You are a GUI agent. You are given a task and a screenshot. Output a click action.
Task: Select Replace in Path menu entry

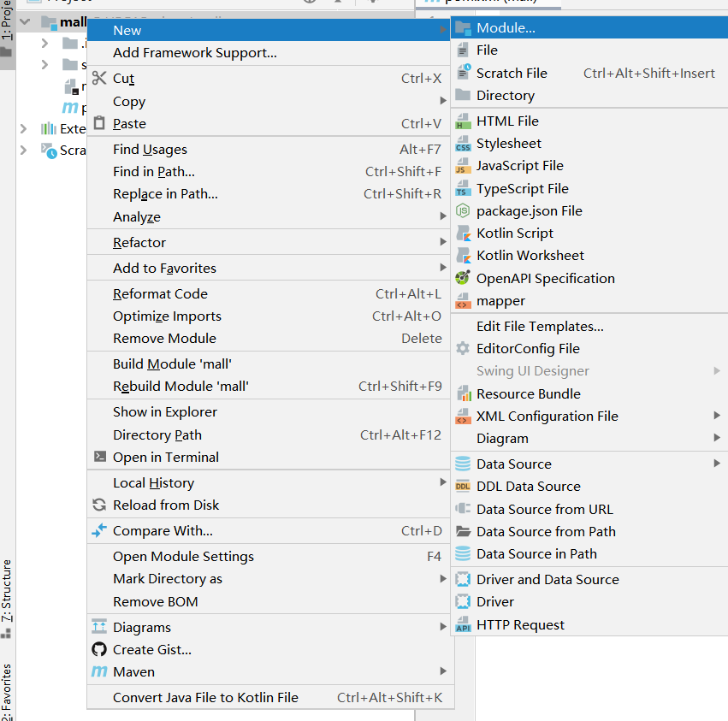click(269, 194)
